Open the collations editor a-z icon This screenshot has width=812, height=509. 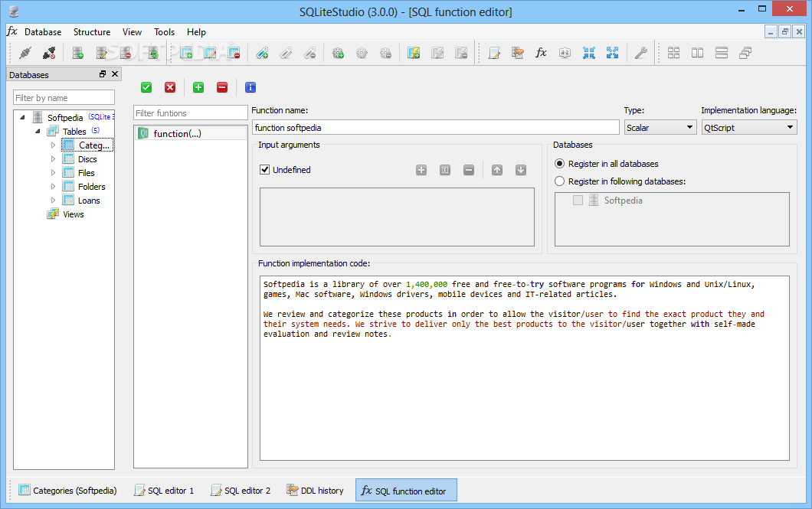click(565, 53)
